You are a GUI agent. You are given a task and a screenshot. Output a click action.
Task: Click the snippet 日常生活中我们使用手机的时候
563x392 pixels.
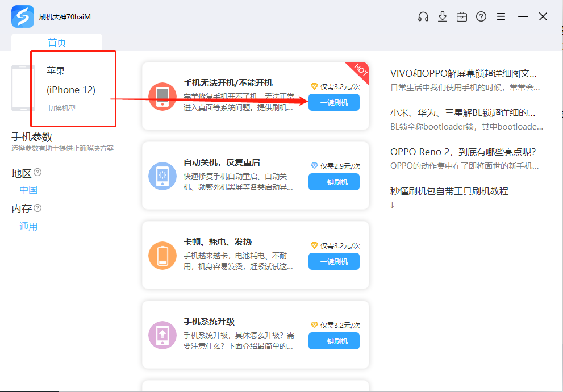click(x=465, y=87)
